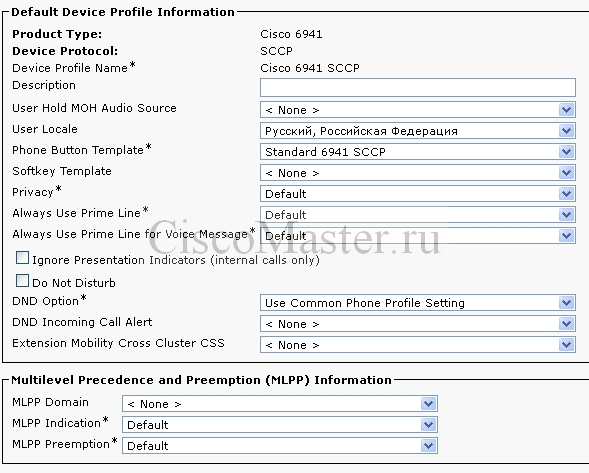Screen dimensions: 589x473
Task: Open User Hold MOH Audio Source dropdown
Action: point(418,110)
